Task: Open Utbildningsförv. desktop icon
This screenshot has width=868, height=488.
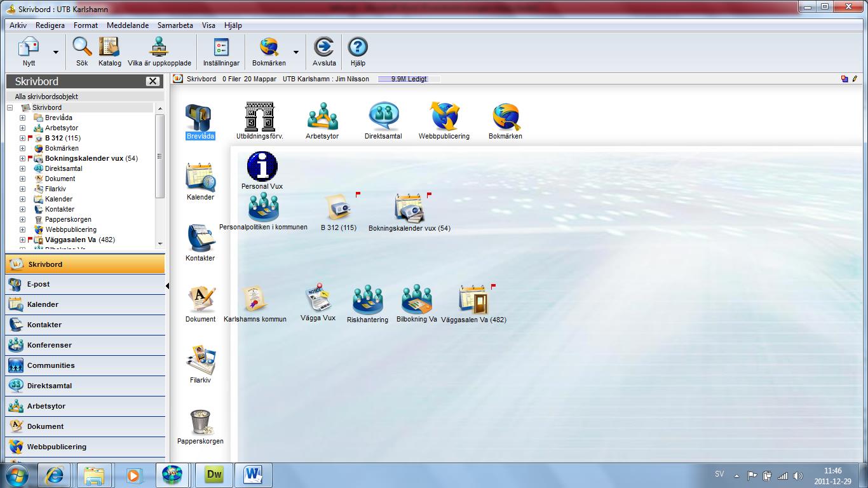Action: 259,121
